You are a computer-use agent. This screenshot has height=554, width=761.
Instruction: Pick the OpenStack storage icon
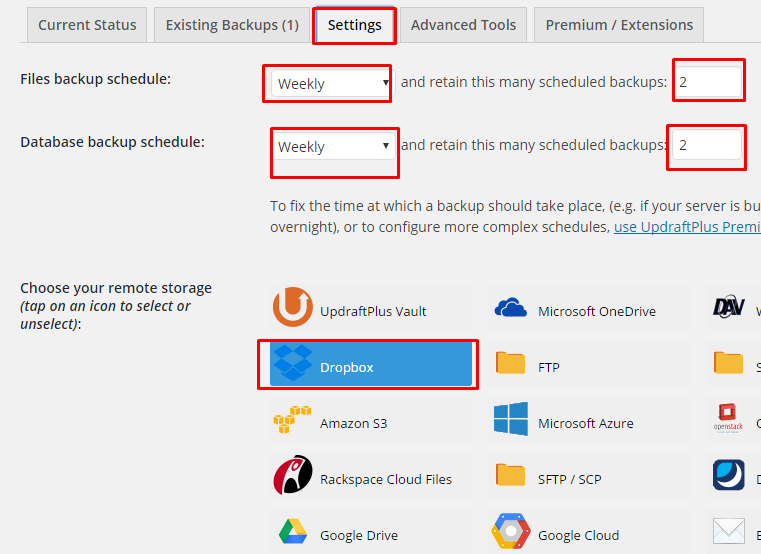point(728,419)
